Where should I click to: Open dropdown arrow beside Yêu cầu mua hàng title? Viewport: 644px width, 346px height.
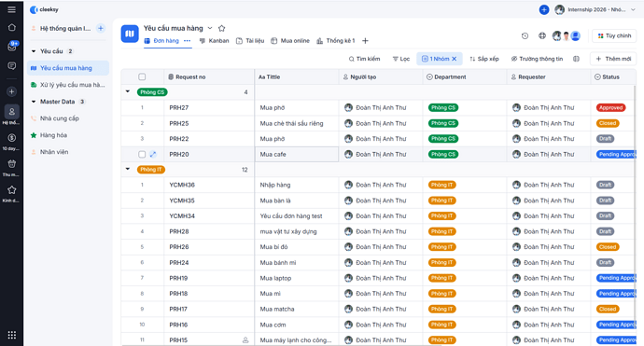[x=210, y=28]
